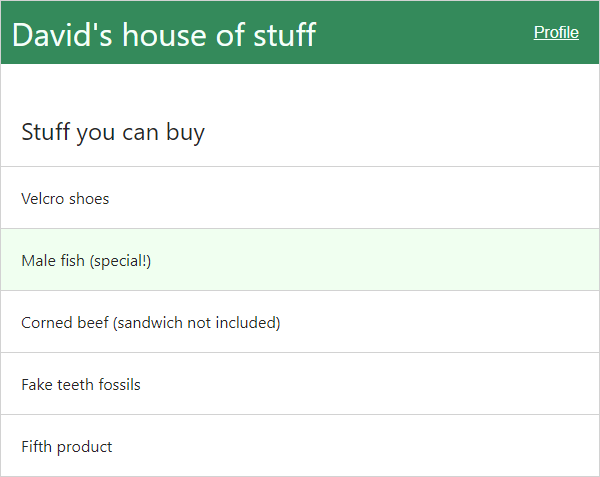600x477 pixels.
Task: Click the light green highlighted product row
Action: [x=300, y=260]
